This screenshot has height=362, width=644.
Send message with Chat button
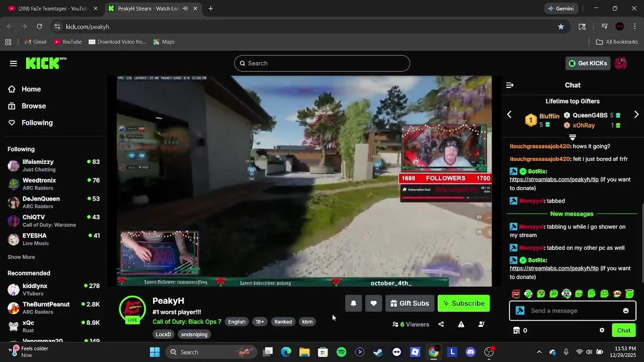624,330
